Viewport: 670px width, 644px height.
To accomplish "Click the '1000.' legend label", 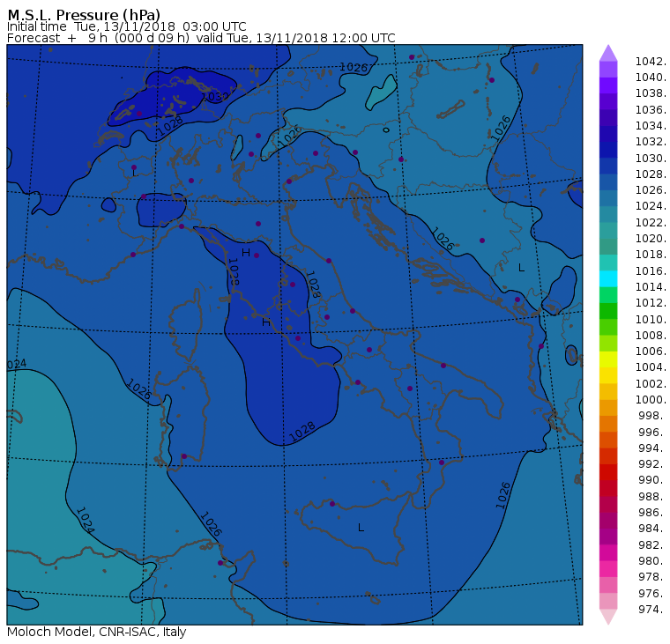I will pos(651,400).
